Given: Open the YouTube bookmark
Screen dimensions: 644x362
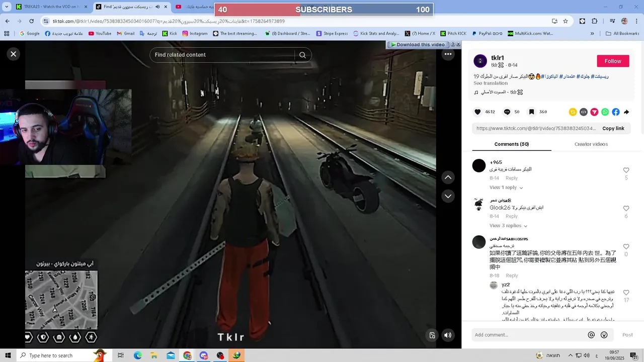Looking at the screenshot, I should (100, 34).
